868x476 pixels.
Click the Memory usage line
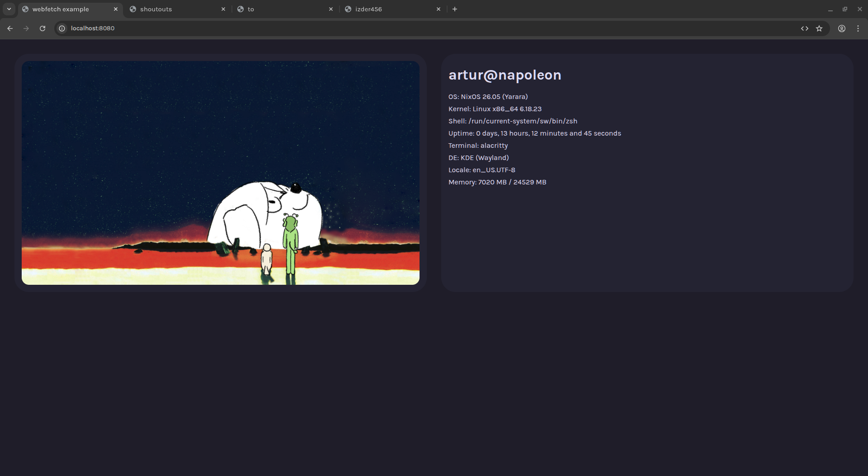(497, 182)
